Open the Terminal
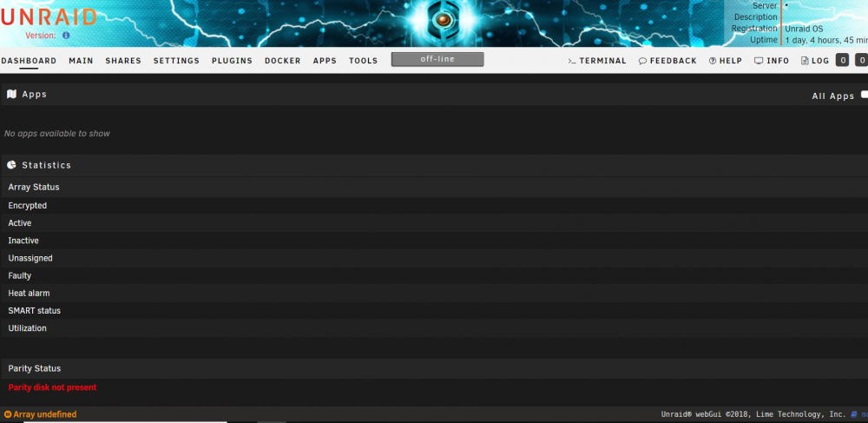The image size is (868, 423). 597,61
